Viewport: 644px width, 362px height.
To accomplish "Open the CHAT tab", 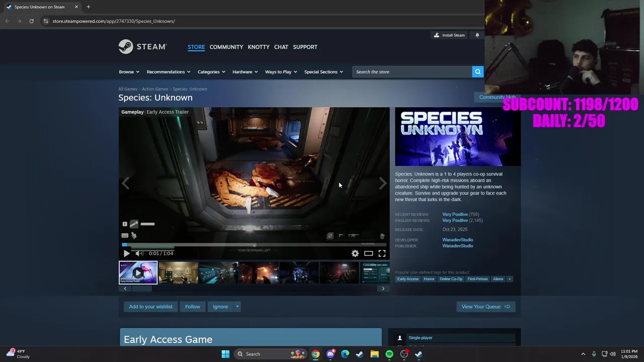I will point(281,47).
